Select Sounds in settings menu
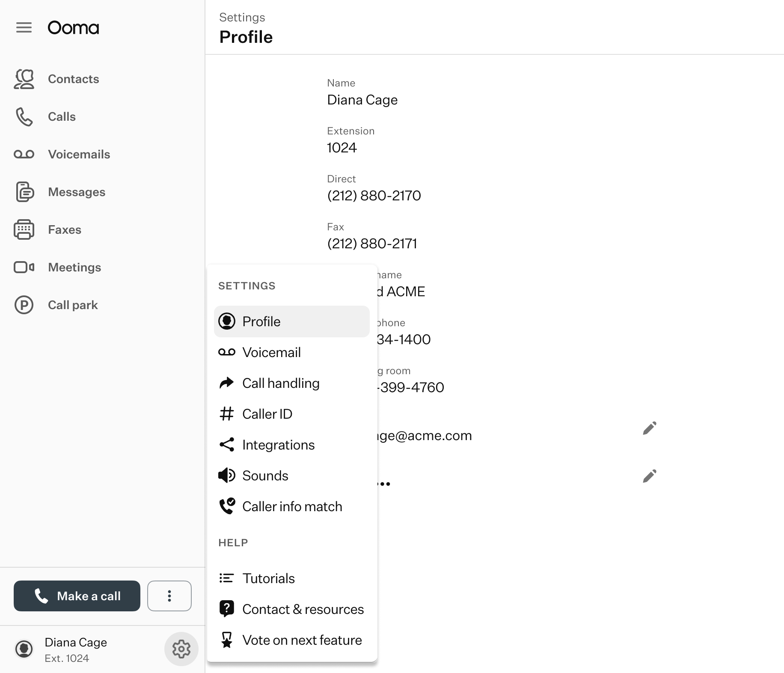Image resolution: width=784 pixels, height=673 pixels. tap(265, 476)
